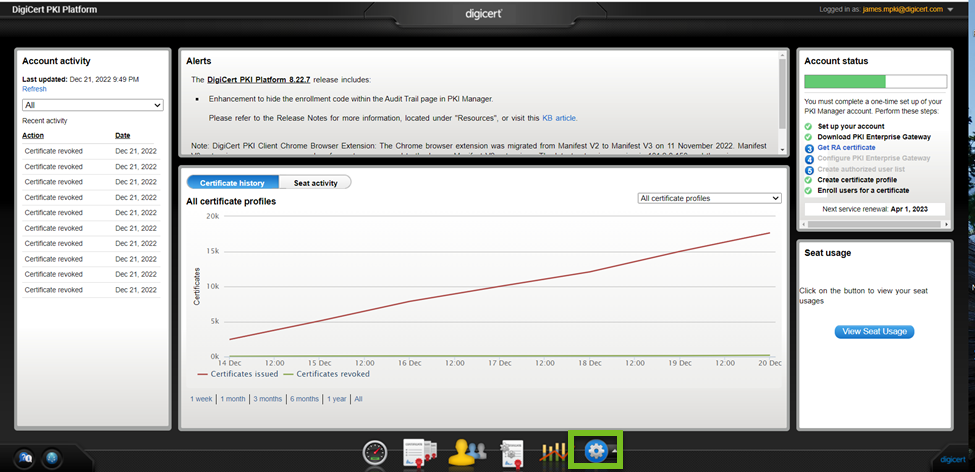Click the Create authorized user list step
The height and width of the screenshot is (472, 975).
pos(861,169)
